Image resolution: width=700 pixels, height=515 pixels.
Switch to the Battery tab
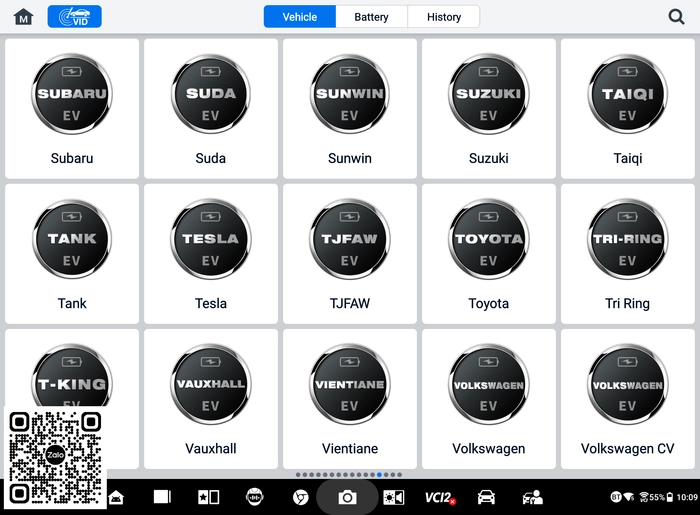(x=371, y=17)
